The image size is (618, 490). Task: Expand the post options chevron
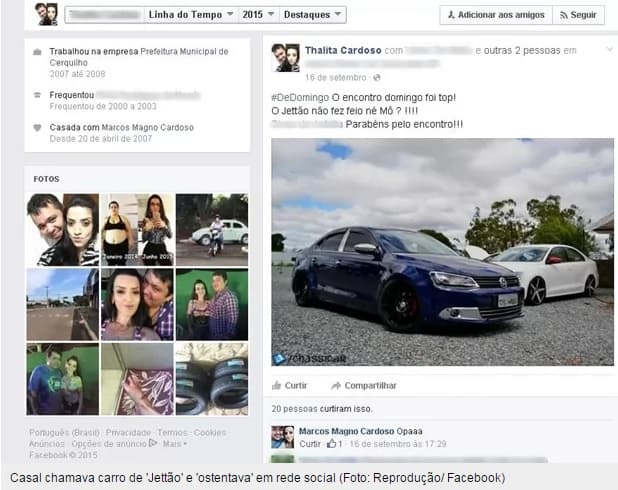tap(610, 50)
